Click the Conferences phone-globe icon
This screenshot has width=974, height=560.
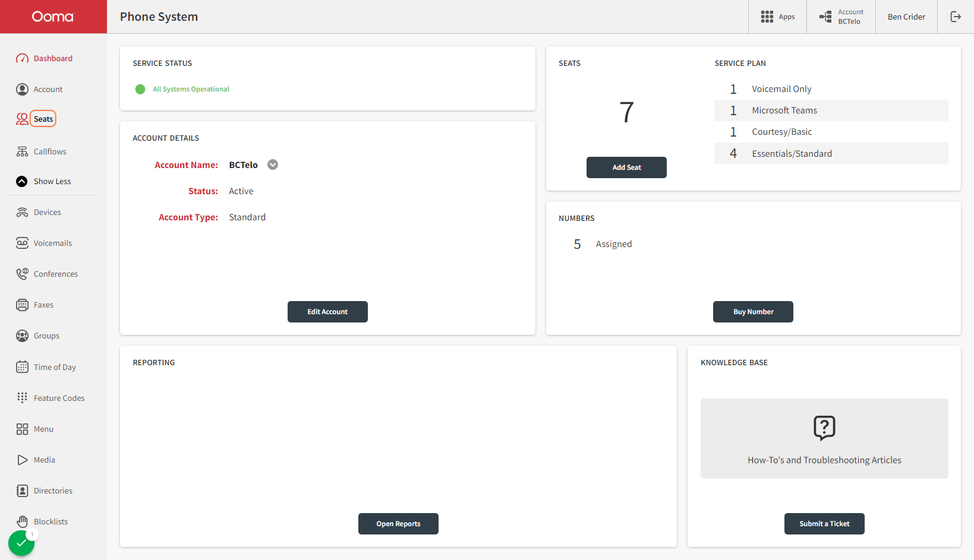tap(22, 274)
